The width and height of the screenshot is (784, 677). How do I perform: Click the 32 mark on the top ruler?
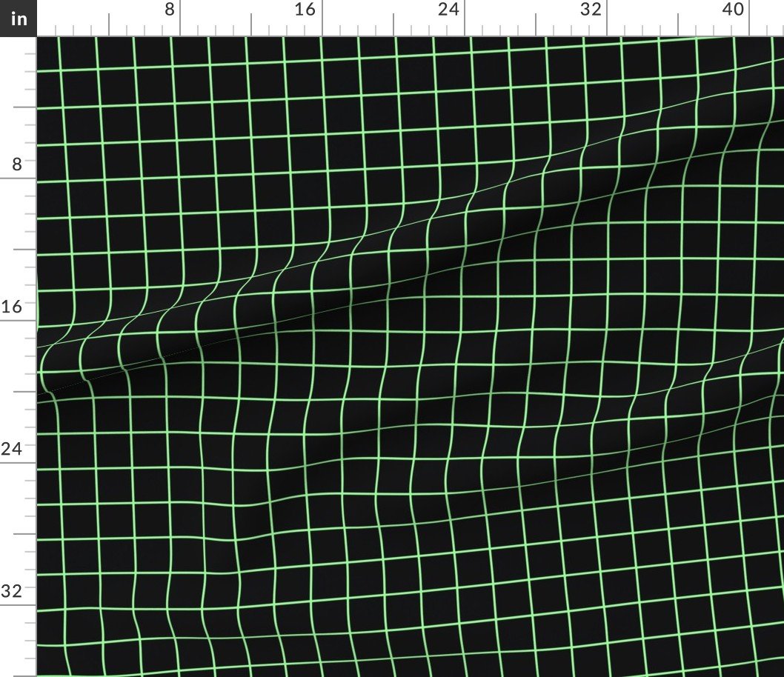(x=591, y=9)
